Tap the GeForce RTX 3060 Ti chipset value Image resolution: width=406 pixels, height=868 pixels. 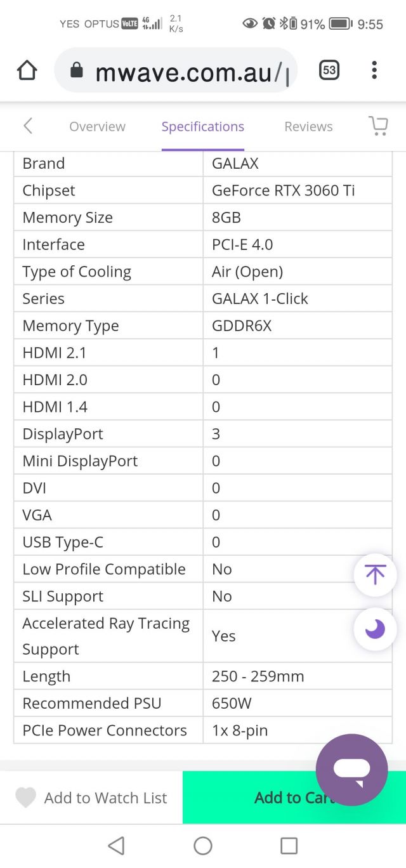[x=283, y=190]
